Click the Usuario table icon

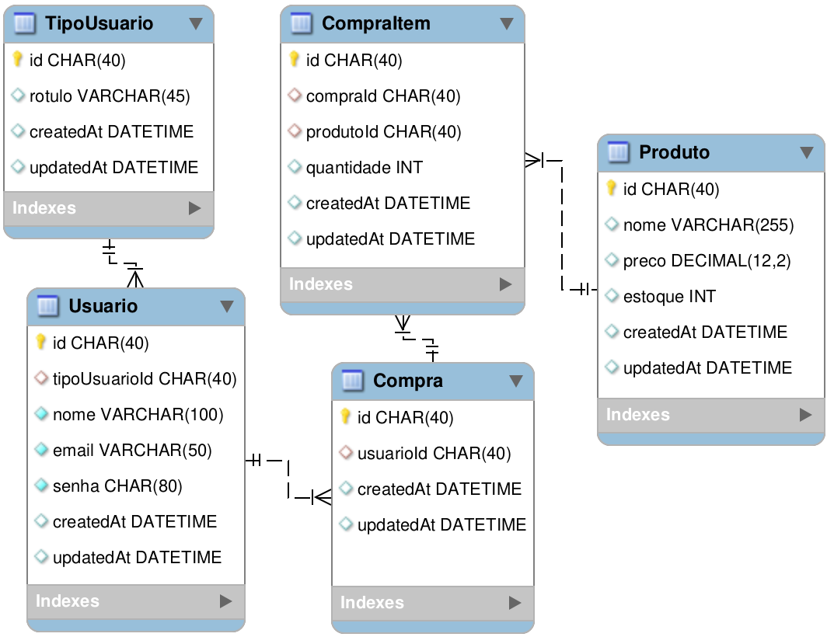(x=47, y=306)
